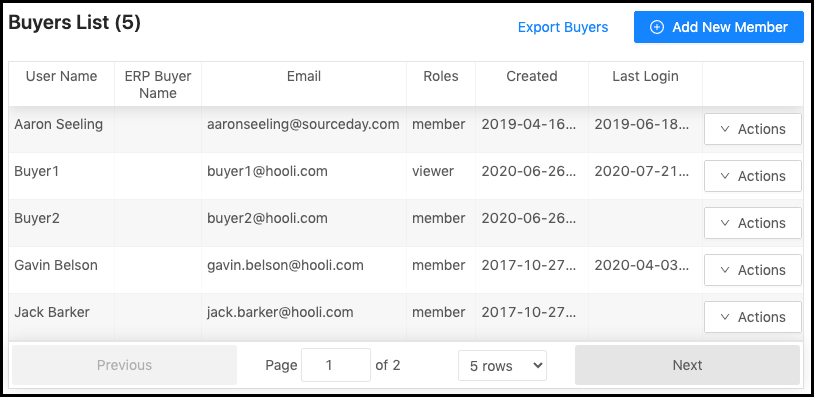
Task: Click email buyer2@hooli.com
Action: [x=267, y=218]
